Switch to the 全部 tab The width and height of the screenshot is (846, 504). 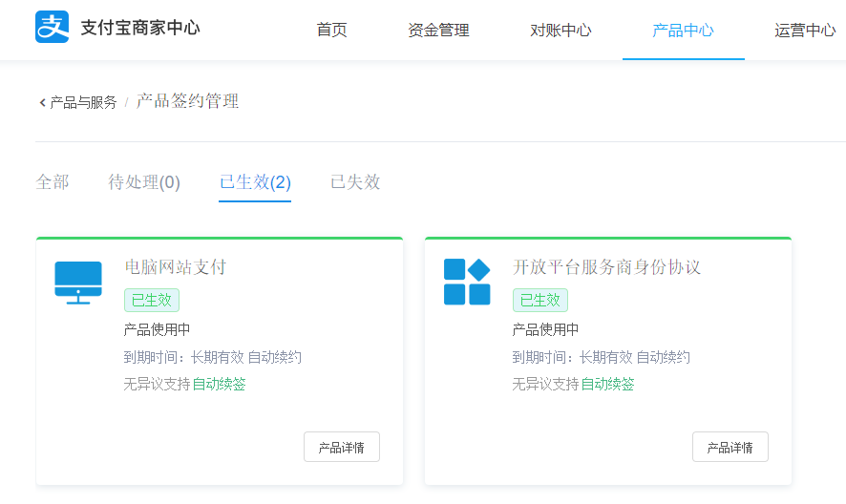53,182
